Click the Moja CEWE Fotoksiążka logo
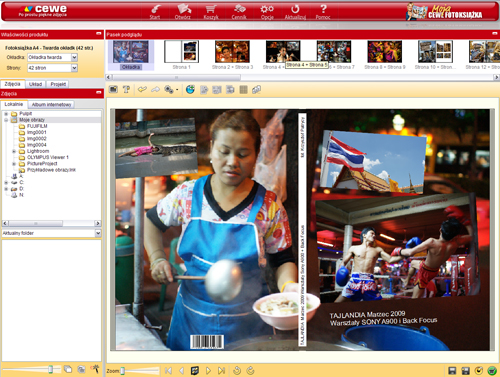The image size is (500, 377). (444, 12)
